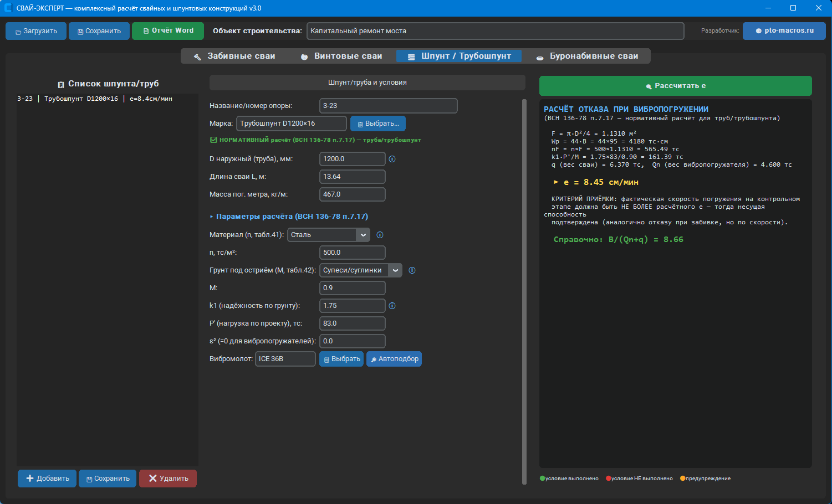The image size is (832, 504).
Task: Click the условие НЕ выполнено legend label
Action: [642, 479]
